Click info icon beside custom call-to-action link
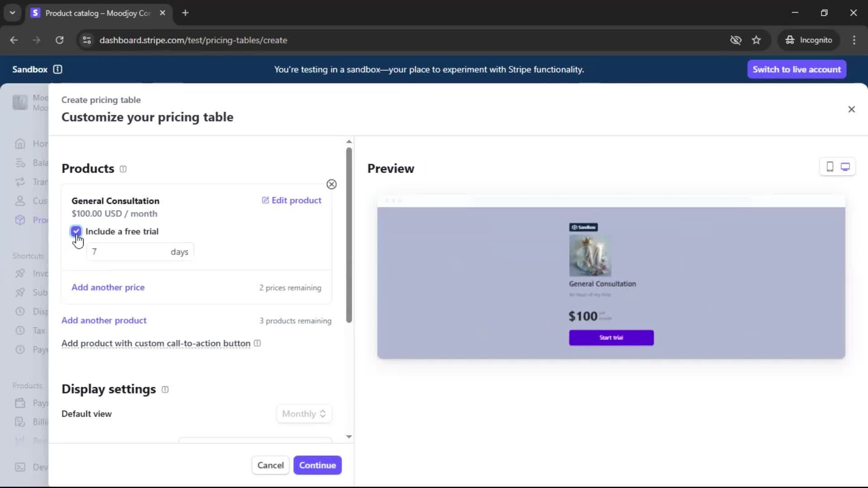868x488 pixels. [257, 343]
